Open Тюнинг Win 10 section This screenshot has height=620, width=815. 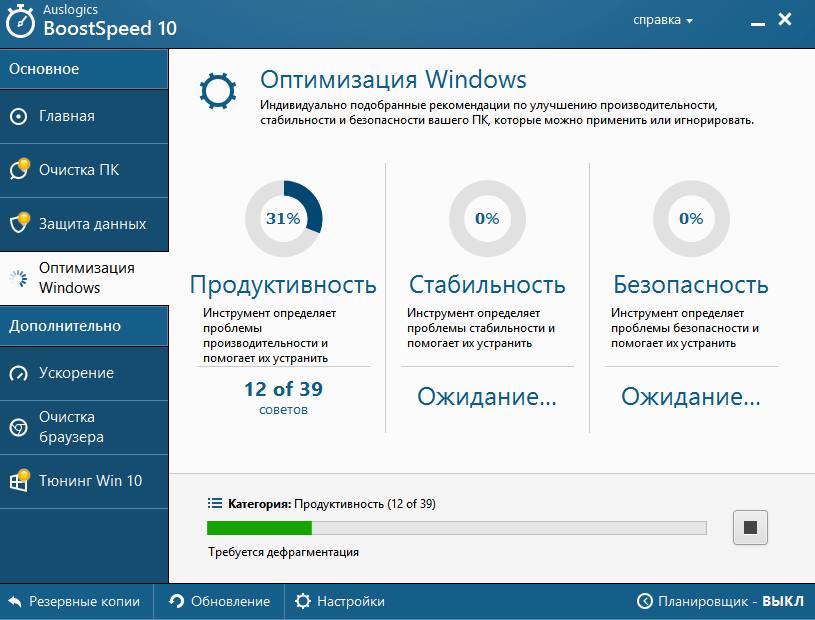tap(84, 481)
